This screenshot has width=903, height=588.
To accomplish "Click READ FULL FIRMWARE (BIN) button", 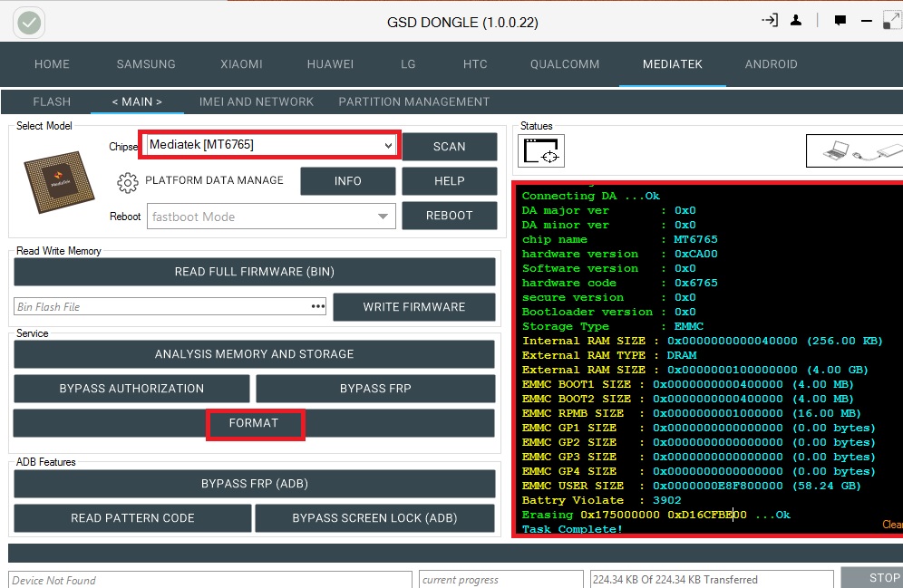I will tap(255, 272).
